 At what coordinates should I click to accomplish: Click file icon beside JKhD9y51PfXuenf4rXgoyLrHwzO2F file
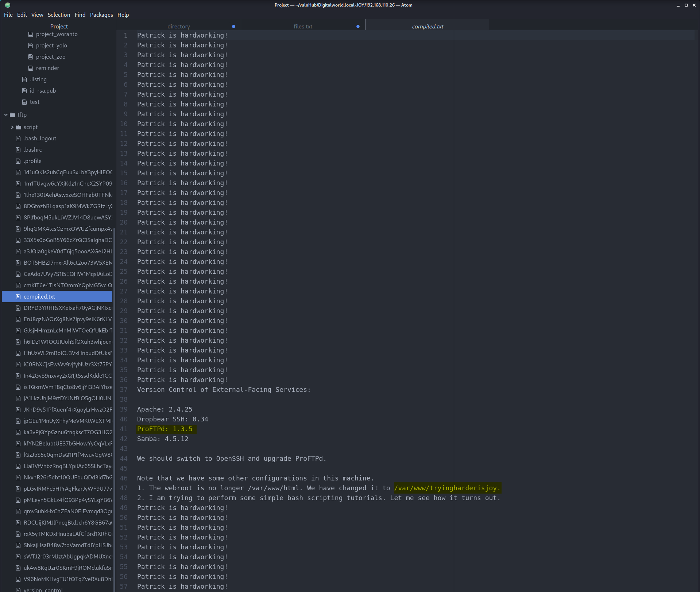point(18,410)
